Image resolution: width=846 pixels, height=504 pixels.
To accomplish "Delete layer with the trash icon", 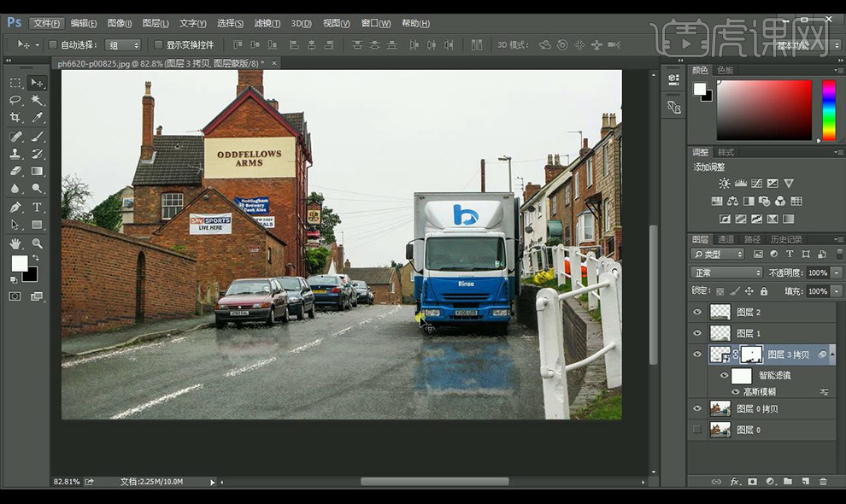I will [x=823, y=481].
